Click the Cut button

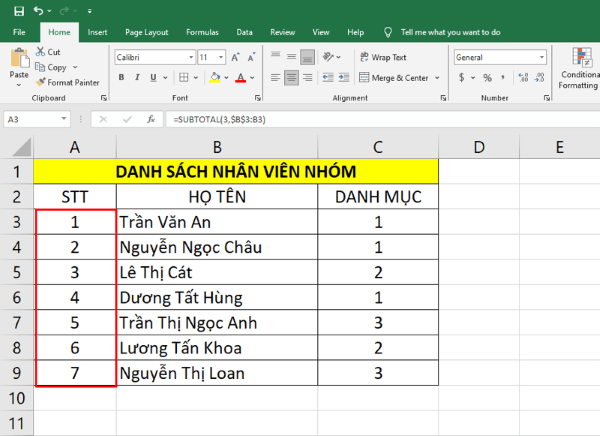48,52
